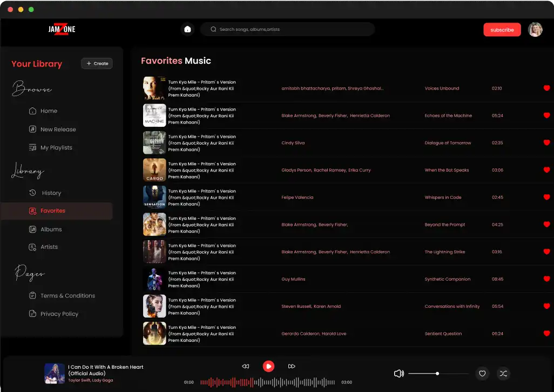The height and width of the screenshot is (392, 554).
Task: Open the user profile avatar
Action: point(535,30)
